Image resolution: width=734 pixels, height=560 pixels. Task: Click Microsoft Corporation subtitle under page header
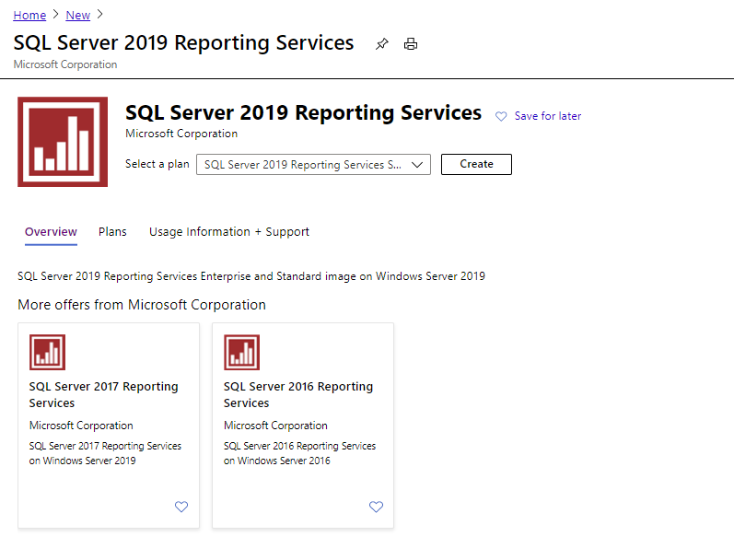[x=65, y=64]
